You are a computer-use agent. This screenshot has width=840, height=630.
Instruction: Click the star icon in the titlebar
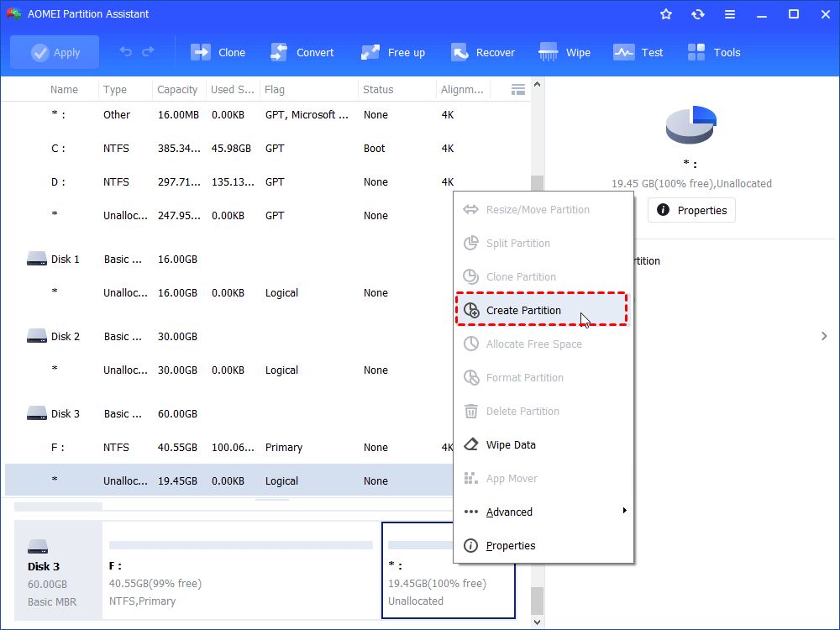point(665,13)
